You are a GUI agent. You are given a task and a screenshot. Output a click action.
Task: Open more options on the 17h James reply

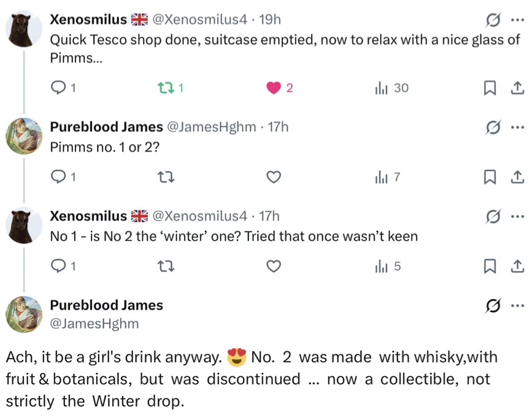pos(517,127)
